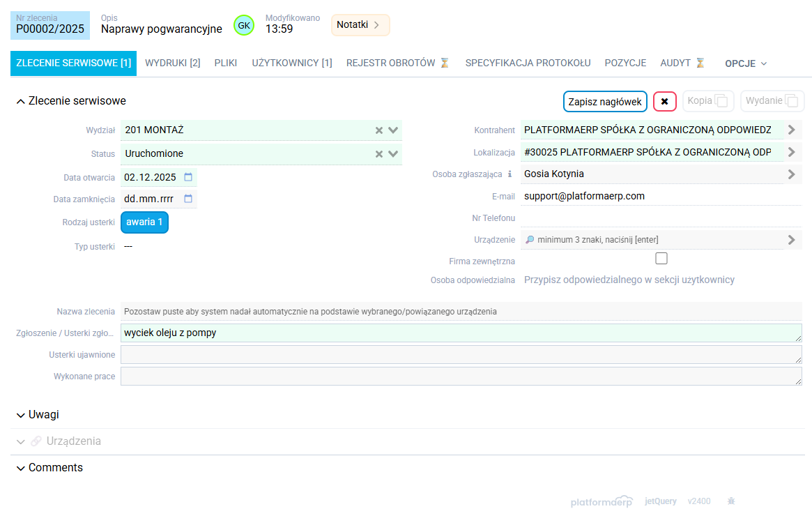The height and width of the screenshot is (509, 812).
Task: Open the Status dropdown list
Action: point(393,153)
